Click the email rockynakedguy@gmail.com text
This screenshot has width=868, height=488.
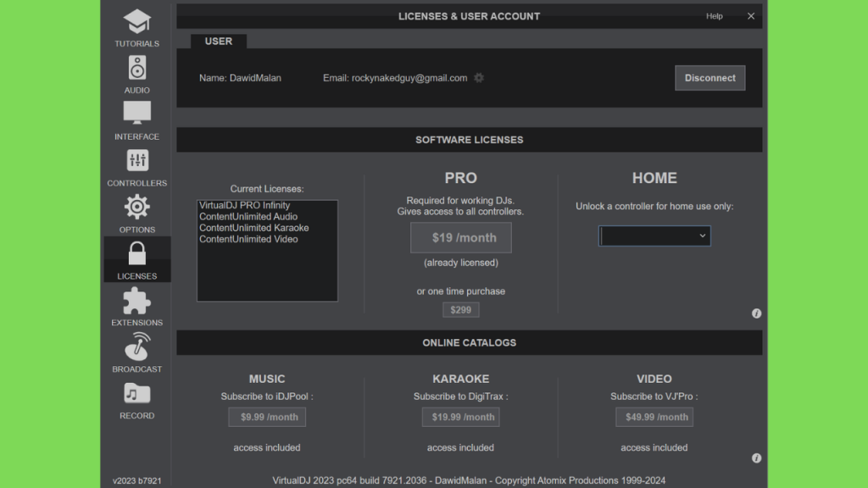click(409, 78)
